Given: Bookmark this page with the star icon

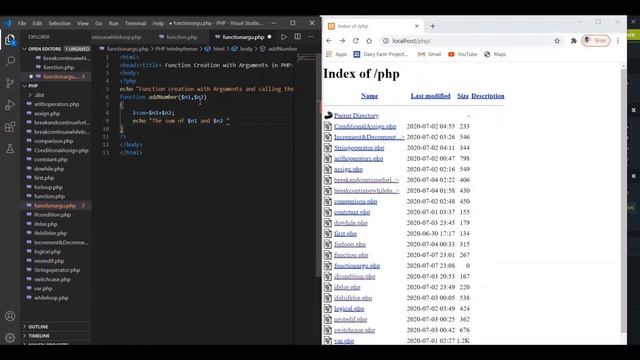Looking at the screenshot, I should [x=557, y=41].
